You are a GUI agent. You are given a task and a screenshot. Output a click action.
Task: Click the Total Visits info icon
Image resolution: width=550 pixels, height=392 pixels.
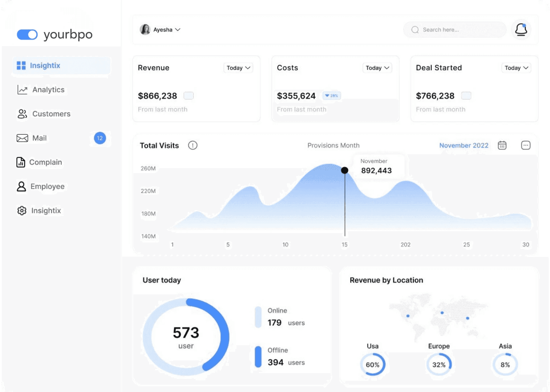(193, 145)
